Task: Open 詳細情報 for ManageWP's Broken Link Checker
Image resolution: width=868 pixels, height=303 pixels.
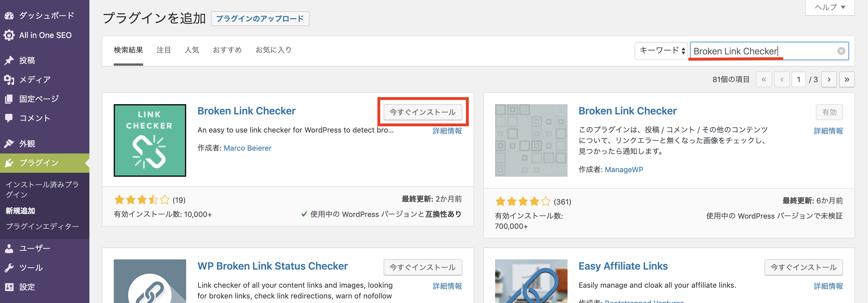Action: coord(828,131)
